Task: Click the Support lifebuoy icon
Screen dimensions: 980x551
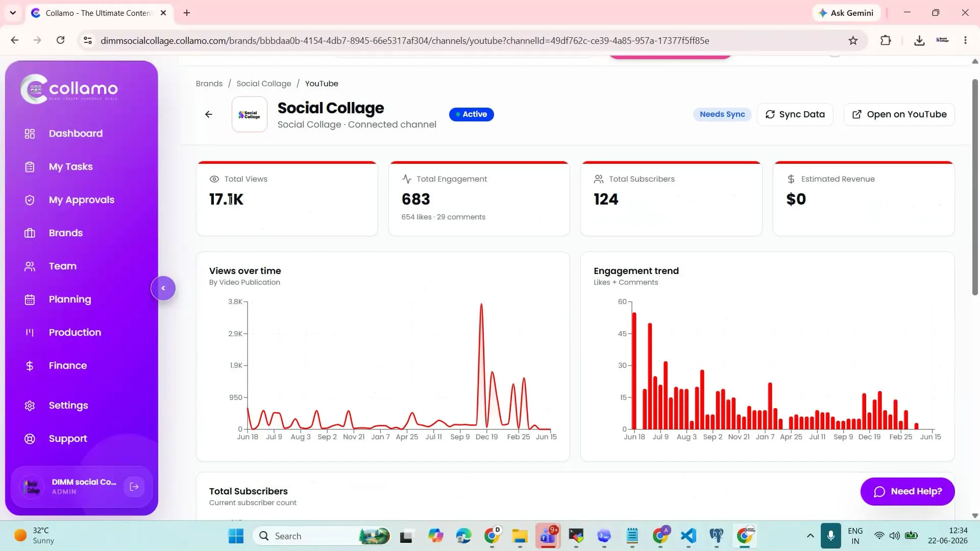Action: (x=30, y=439)
